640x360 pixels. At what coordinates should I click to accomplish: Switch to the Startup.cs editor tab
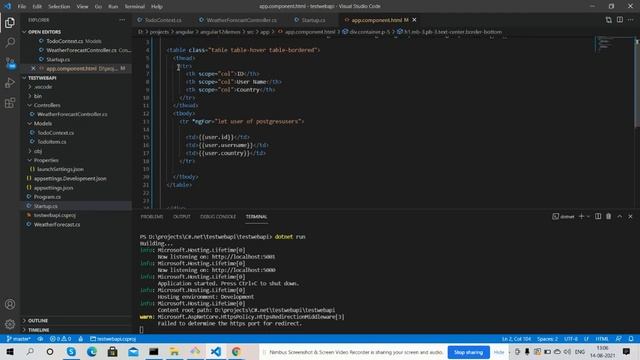coord(313,20)
